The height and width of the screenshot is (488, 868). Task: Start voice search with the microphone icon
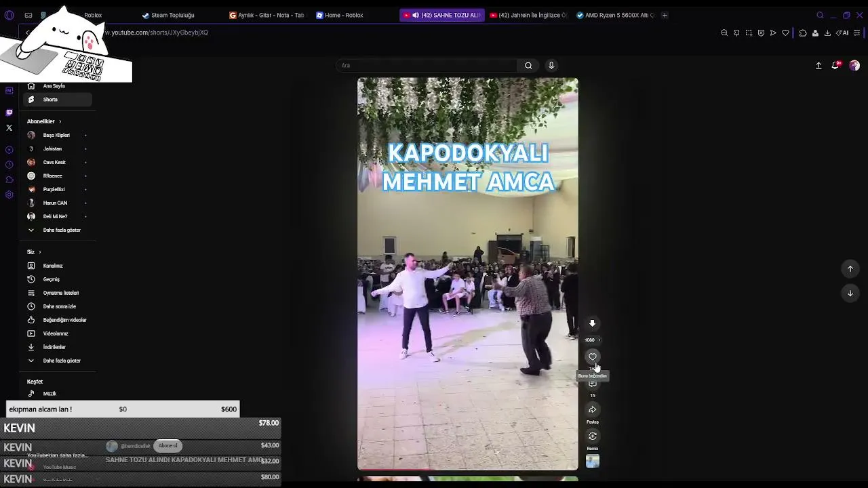(551, 65)
